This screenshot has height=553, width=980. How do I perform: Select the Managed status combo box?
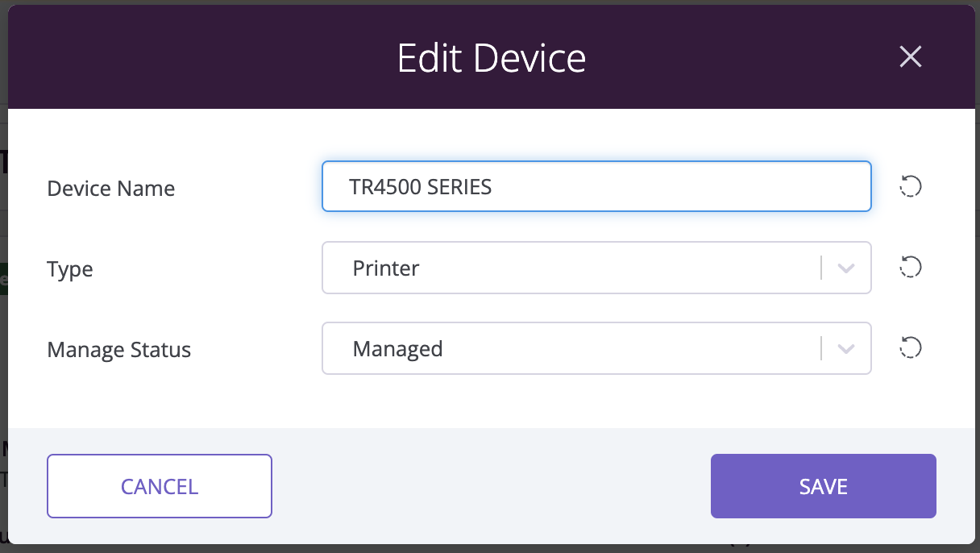(x=596, y=348)
